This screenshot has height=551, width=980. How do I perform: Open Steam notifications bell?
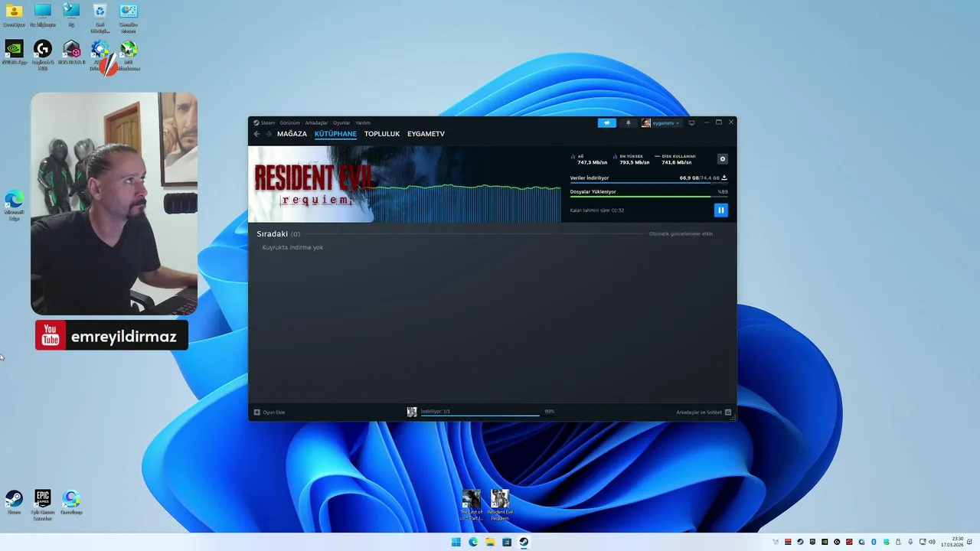point(629,122)
